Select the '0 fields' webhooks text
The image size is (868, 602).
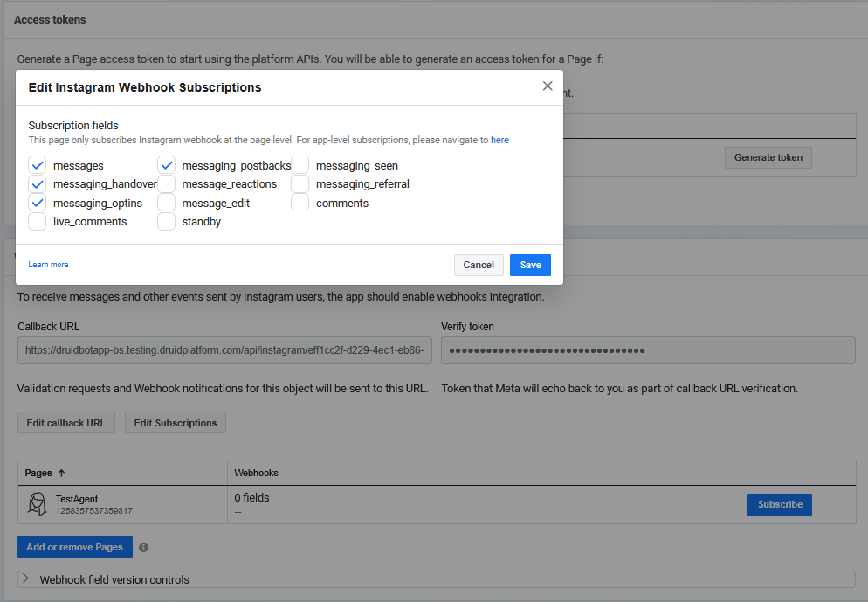click(x=251, y=497)
